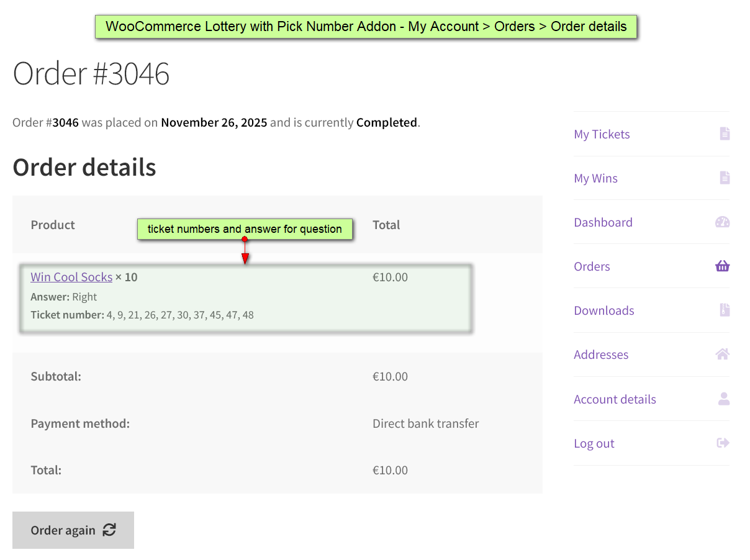Viewport: 750px width, 560px height.
Task: Click the Dashboard gauge icon
Action: (x=723, y=222)
